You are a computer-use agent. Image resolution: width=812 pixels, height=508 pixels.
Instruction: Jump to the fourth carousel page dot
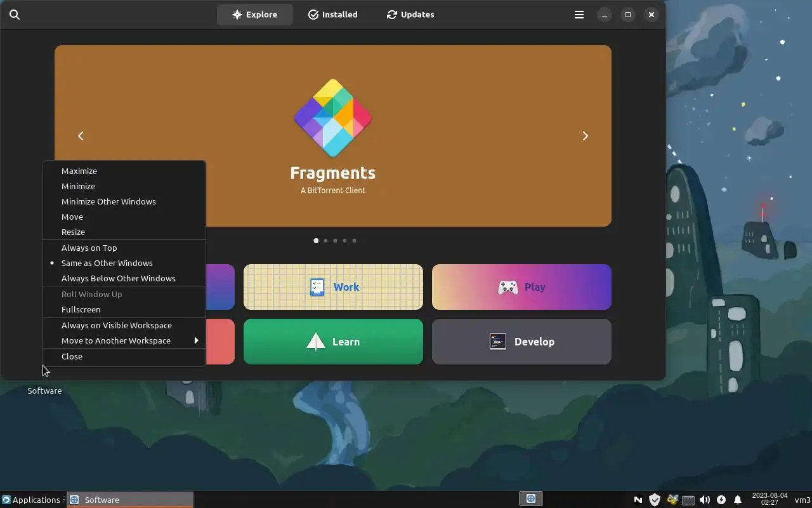click(x=344, y=241)
